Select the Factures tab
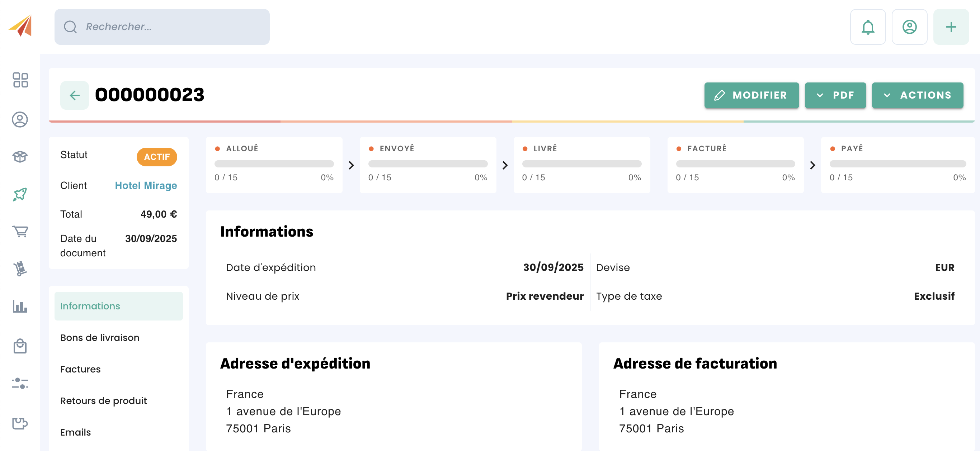The width and height of the screenshot is (980, 451). point(80,369)
